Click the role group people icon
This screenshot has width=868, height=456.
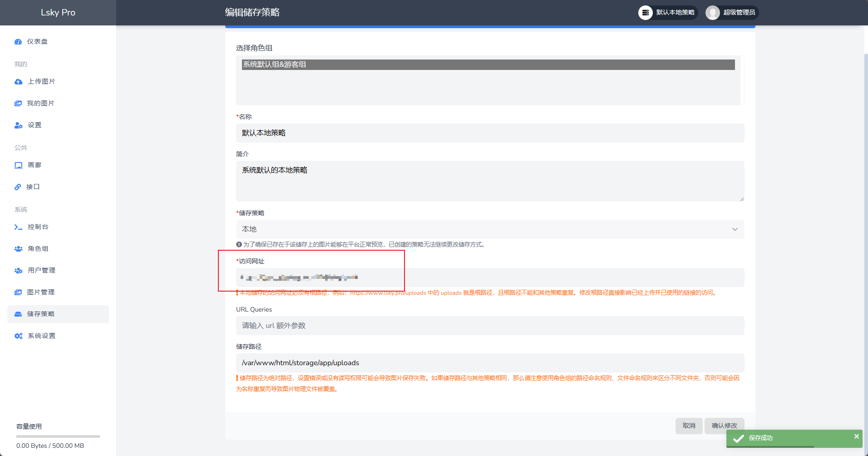tap(18, 249)
